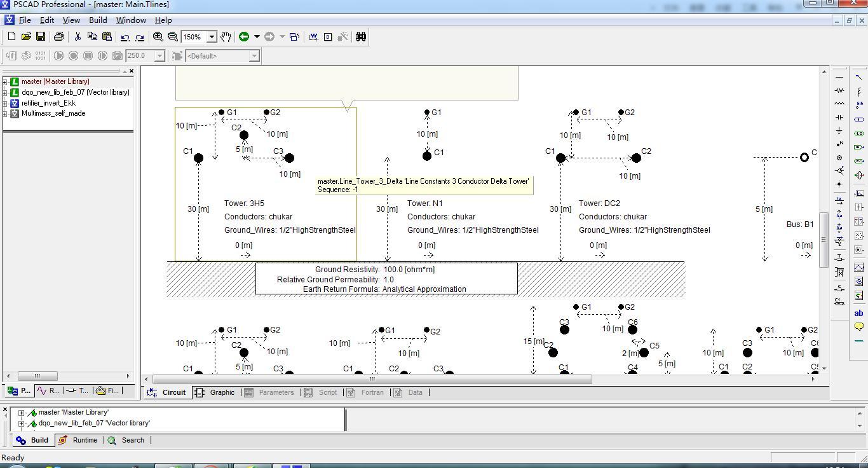
Task: Undo the last action
Action: pyautogui.click(x=125, y=37)
